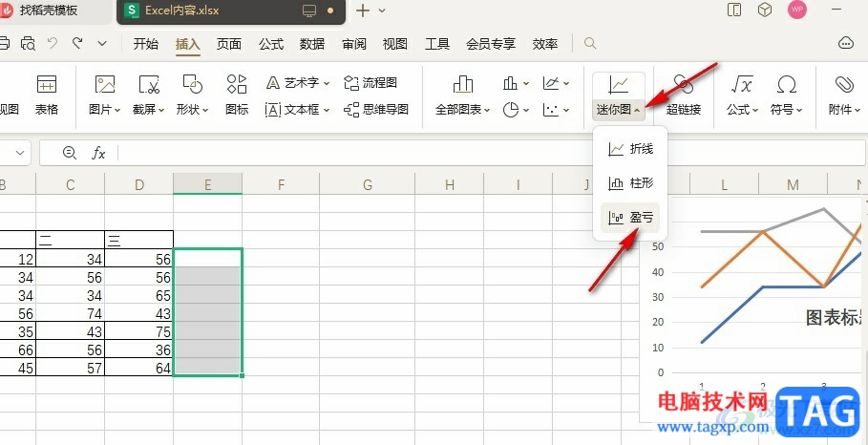Image resolution: width=868 pixels, height=445 pixels.
Task: Switch to the 开始 tab
Action: (x=145, y=44)
